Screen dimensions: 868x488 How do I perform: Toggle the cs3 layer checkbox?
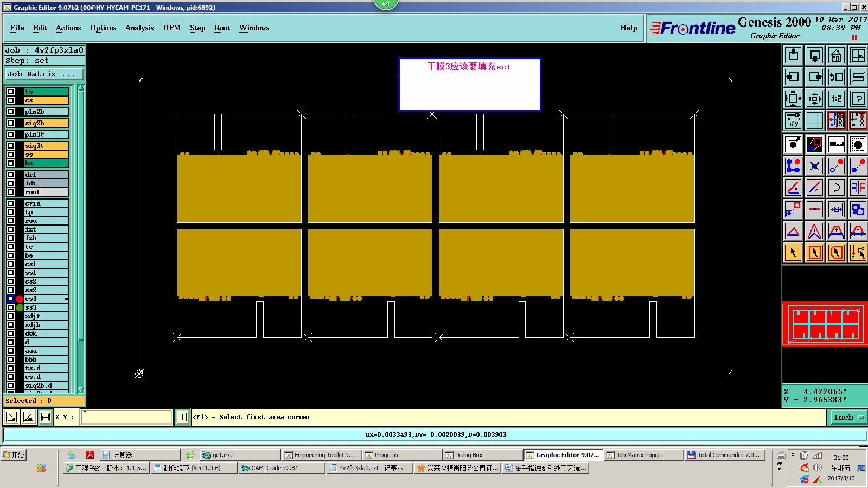tap(11, 299)
